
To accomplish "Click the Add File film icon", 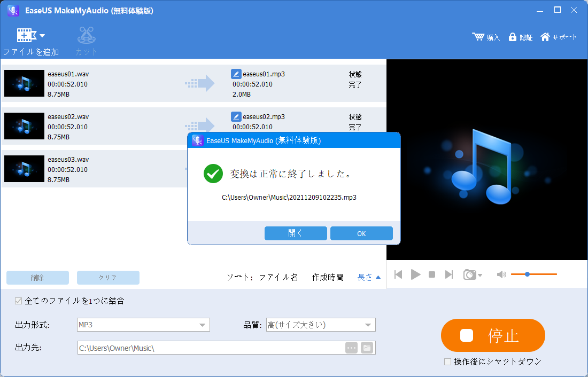I will click(26, 35).
